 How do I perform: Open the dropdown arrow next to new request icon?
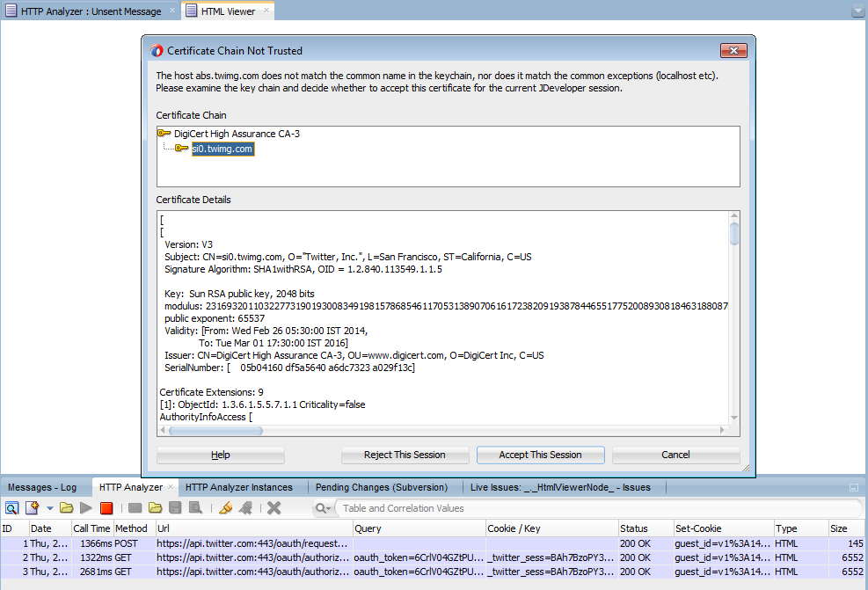point(50,508)
